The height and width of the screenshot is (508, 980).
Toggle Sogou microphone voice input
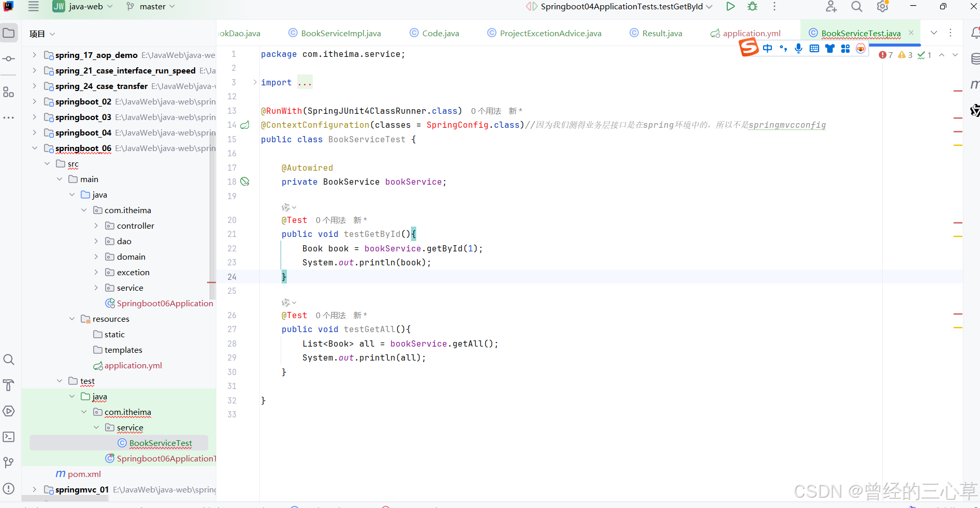click(799, 48)
